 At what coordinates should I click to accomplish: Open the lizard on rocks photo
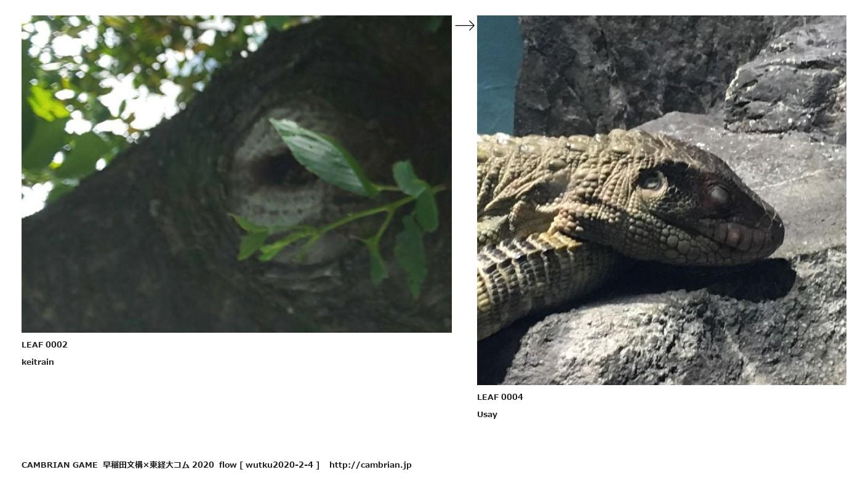[662, 200]
